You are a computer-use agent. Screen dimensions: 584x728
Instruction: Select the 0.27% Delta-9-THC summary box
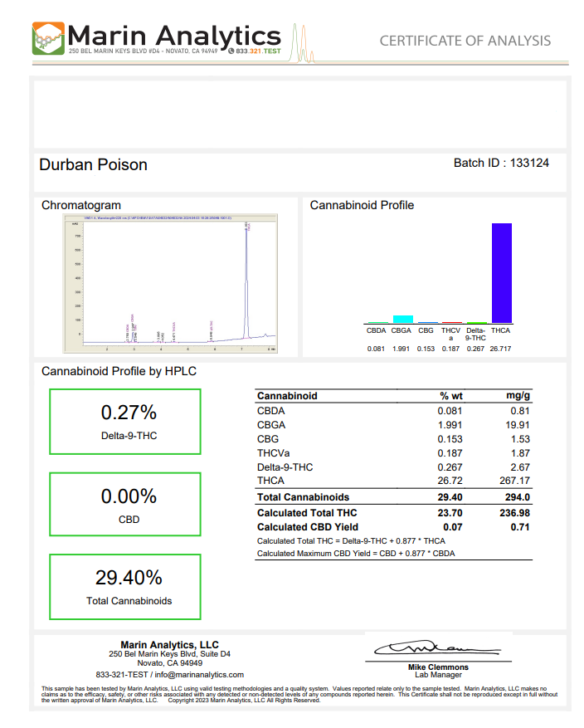point(125,422)
